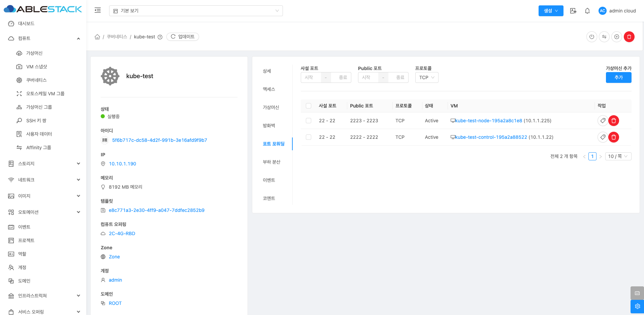
Task: Check the kube-test-control rule checkbox
Action: click(x=308, y=137)
